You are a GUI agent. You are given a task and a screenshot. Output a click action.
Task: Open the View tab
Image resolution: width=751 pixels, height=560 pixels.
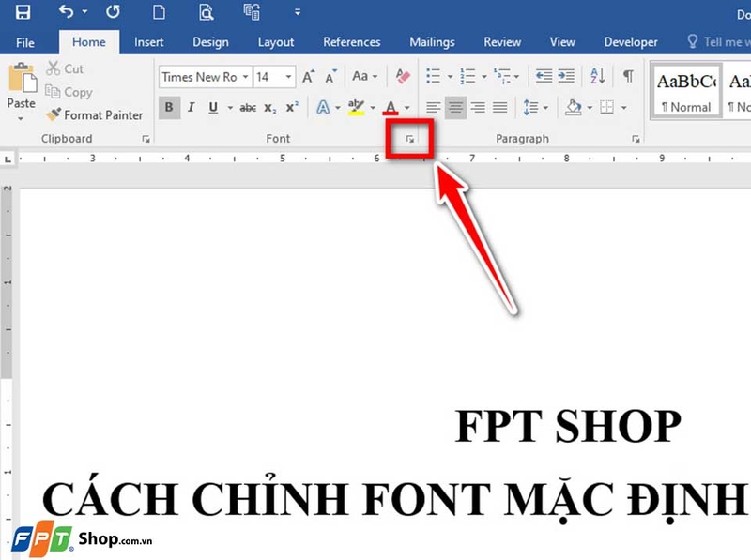click(x=562, y=42)
